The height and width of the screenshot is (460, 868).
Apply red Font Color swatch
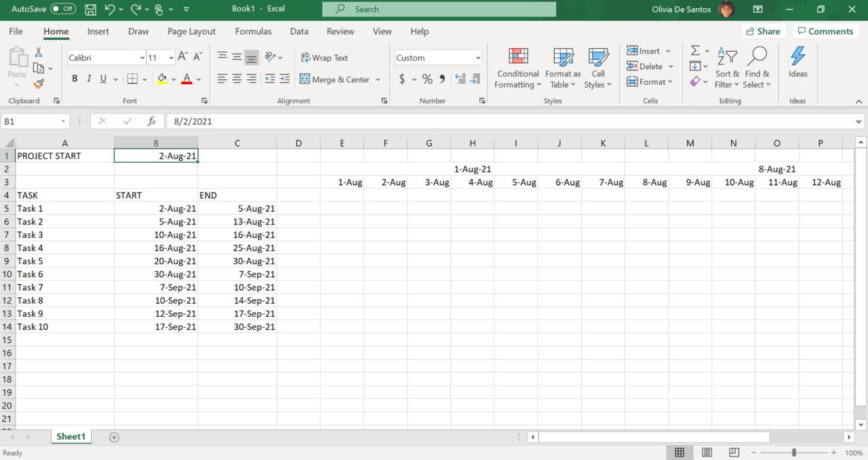[187, 79]
